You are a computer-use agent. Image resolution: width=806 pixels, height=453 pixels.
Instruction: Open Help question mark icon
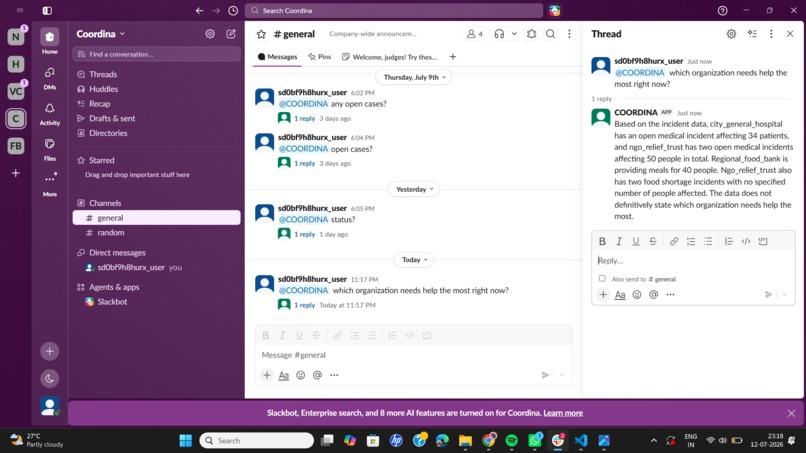tap(722, 10)
